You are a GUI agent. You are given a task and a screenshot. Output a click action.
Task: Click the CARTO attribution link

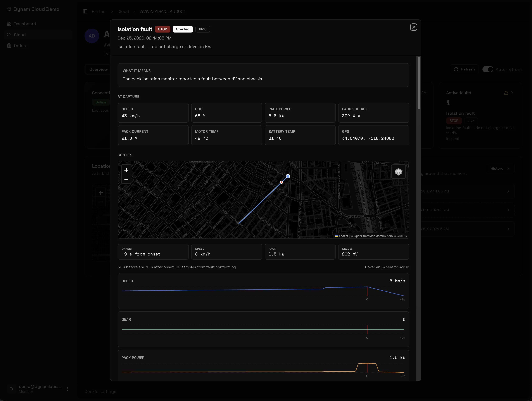point(402,236)
